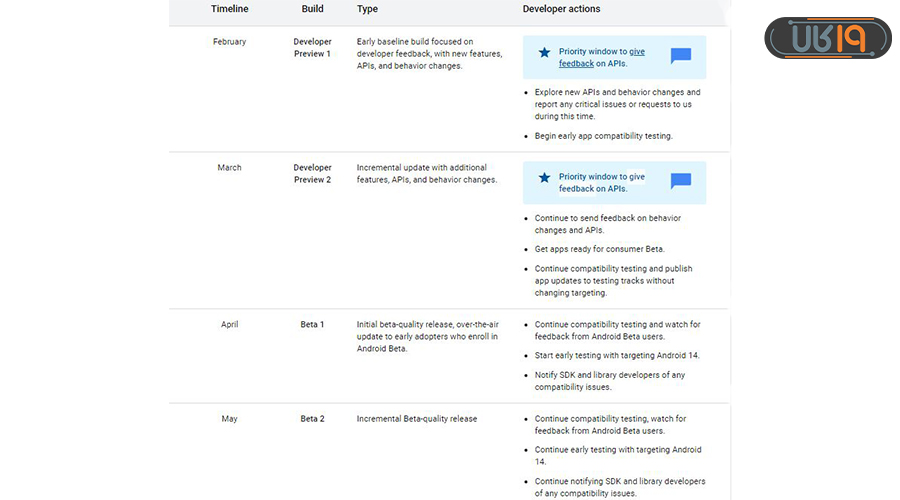Select the April timeline cell
900x500 pixels.
tap(229, 324)
